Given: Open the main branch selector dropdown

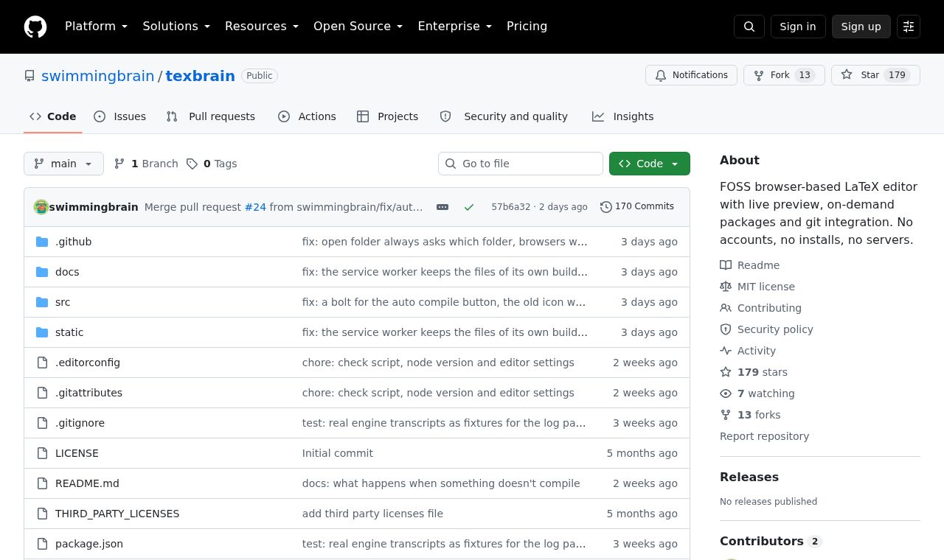Looking at the screenshot, I should (x=63, y=164).
